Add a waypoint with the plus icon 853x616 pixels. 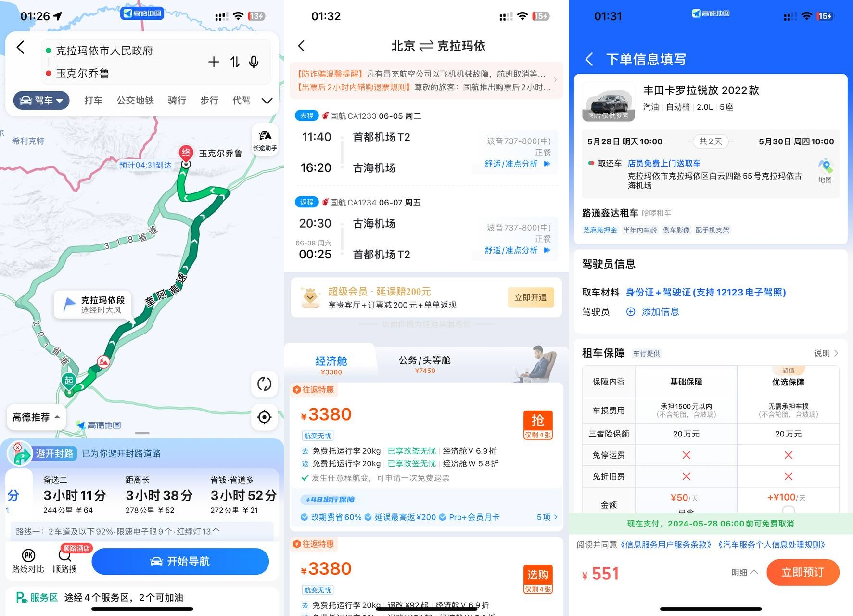coord(214,62)
